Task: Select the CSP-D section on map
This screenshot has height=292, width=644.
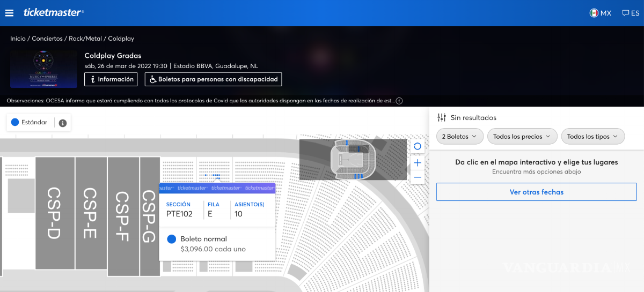Action: point(55,213)
